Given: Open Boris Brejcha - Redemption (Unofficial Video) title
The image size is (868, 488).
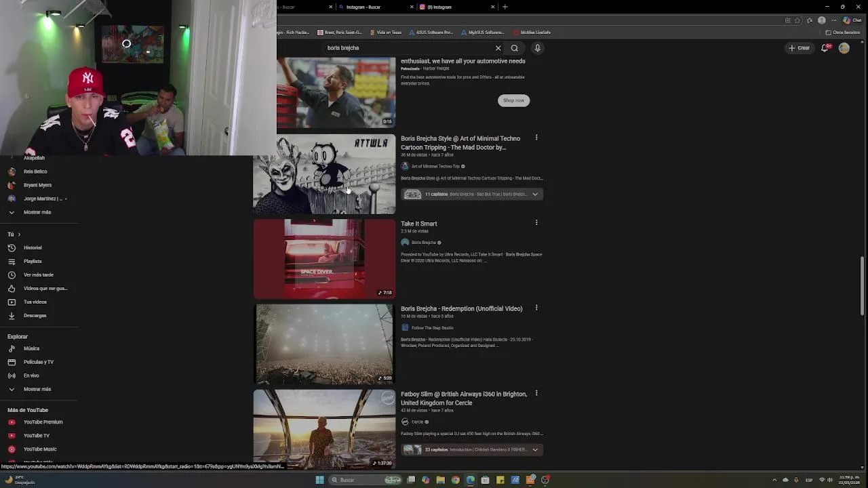Looking at the screenshot, I should pyautogui.click(x=461, y=309).
